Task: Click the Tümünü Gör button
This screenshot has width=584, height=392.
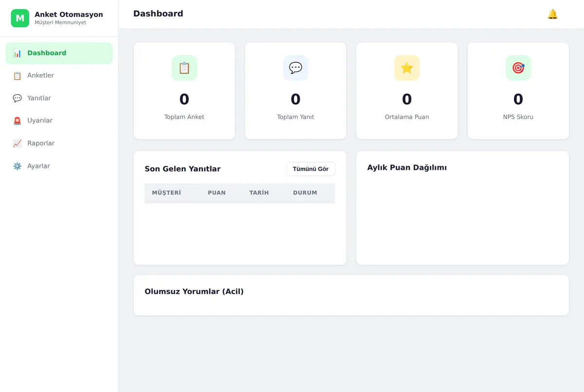Action: tap(310, 169)
